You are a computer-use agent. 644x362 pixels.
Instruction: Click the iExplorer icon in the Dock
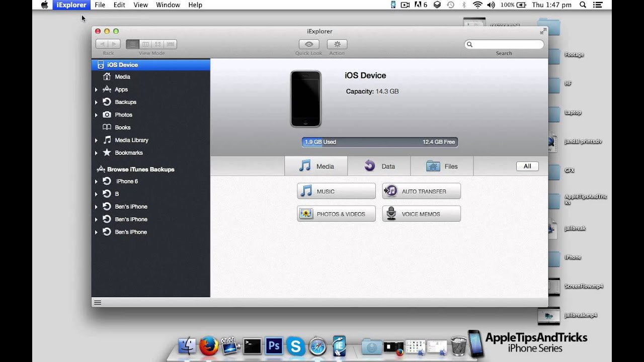339,346
